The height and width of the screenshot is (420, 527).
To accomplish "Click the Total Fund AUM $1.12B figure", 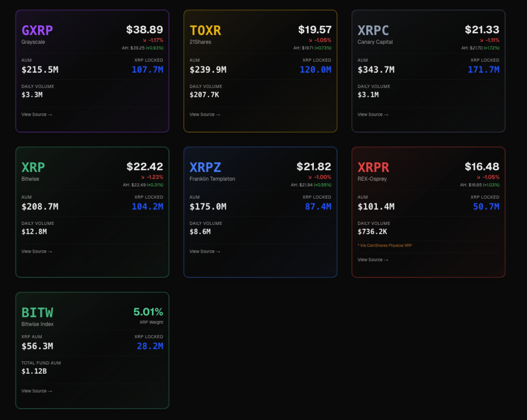I will point(34,371).
